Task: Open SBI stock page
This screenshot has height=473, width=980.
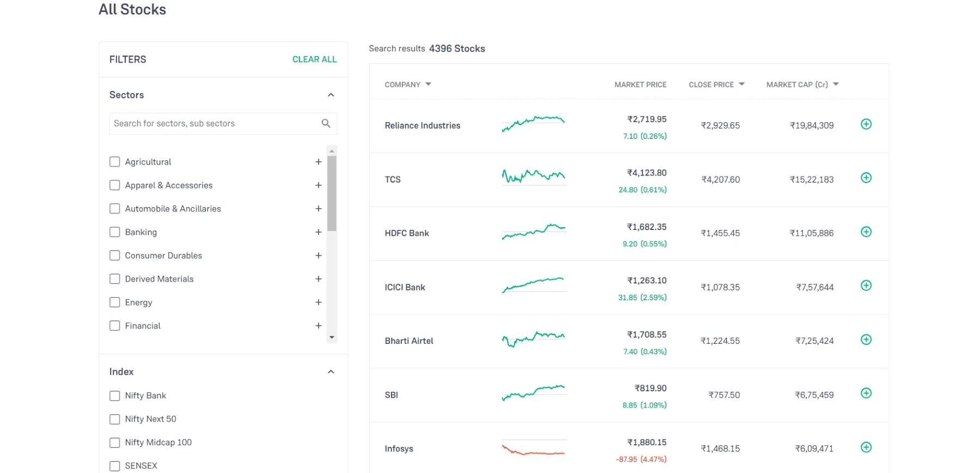Action: click(391, 395)
